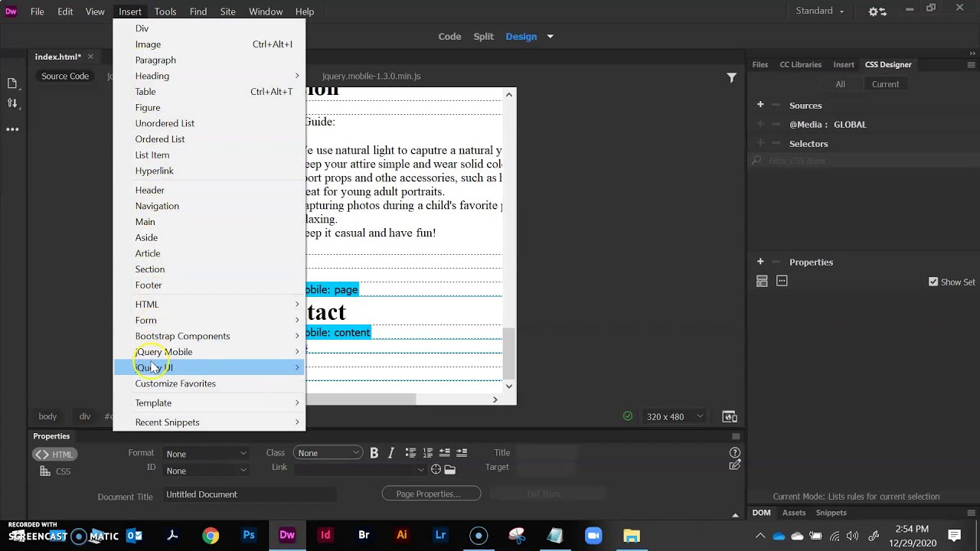This screenshot has height=551, width=980.
Task: Click the Bold formatting icon
Action: pos(374,453)
